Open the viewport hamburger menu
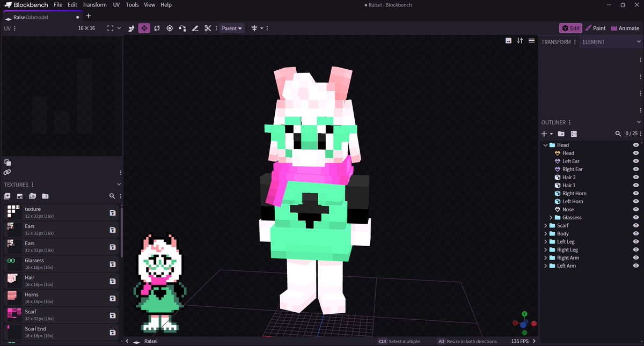Screen dimensions: 644x346 click(x=531, y=41)
